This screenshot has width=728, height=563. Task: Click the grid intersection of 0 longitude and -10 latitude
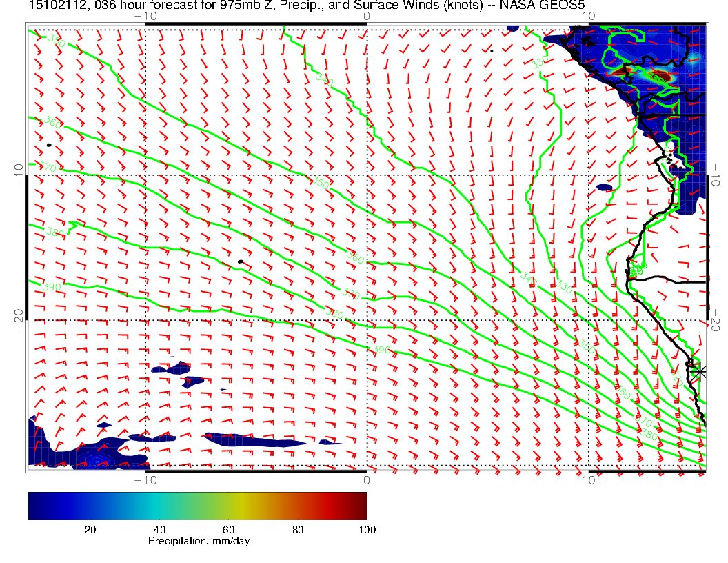coord(366,174)
